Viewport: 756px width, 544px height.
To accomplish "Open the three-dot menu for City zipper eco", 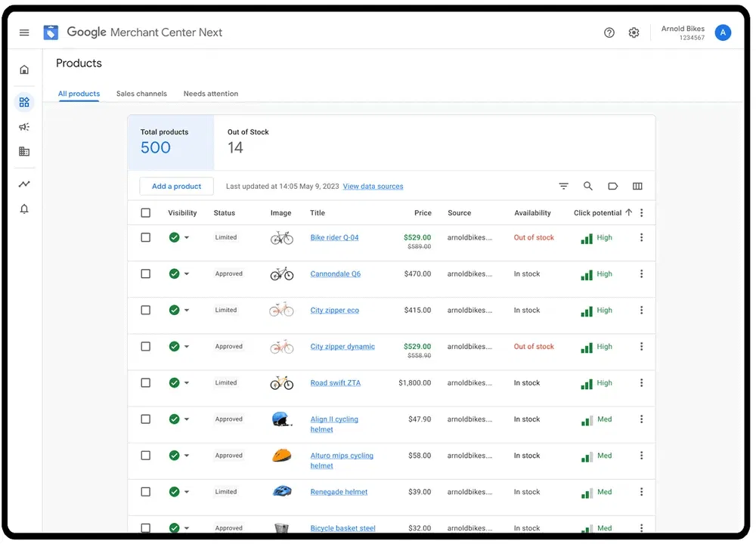I will pos(642,310).
